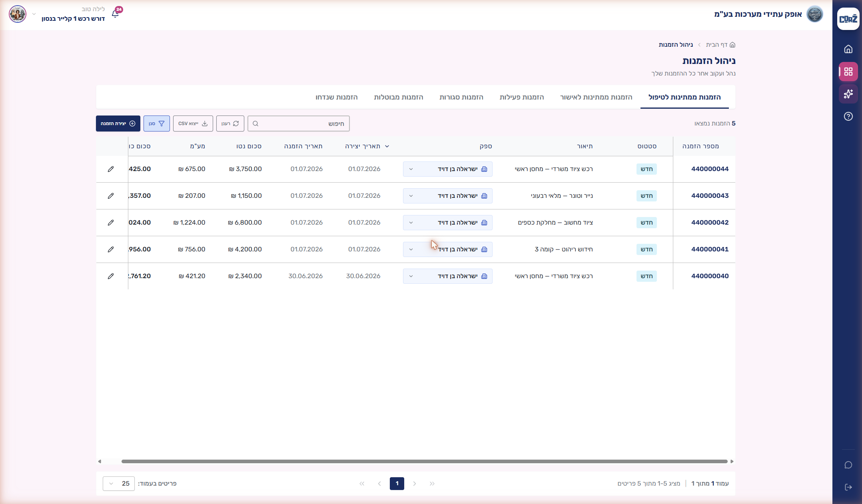Viewport: 862px width, 504px height.
Task: Click description נייר וטונר – מלאי רבעוני
Action: coord(562,196)
